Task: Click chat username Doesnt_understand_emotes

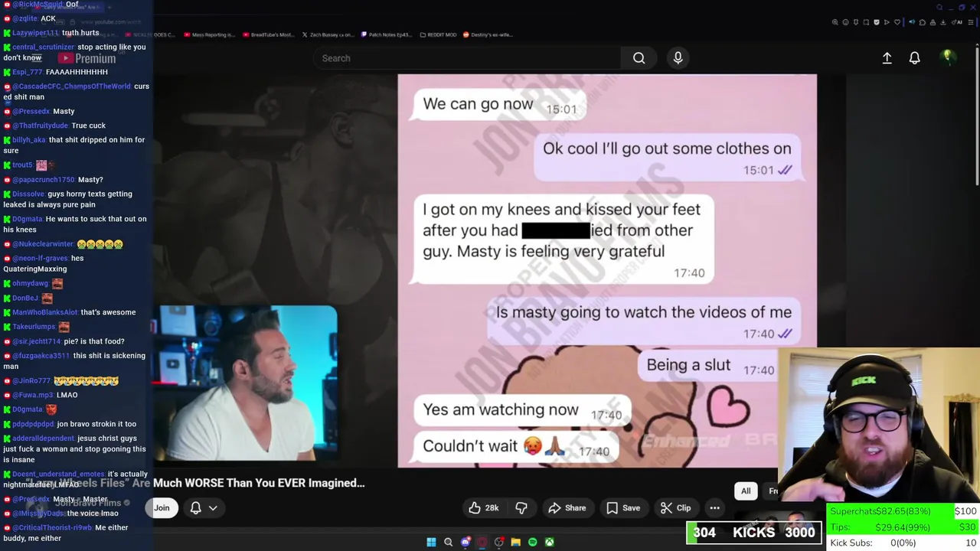Action: pos(58,474)
